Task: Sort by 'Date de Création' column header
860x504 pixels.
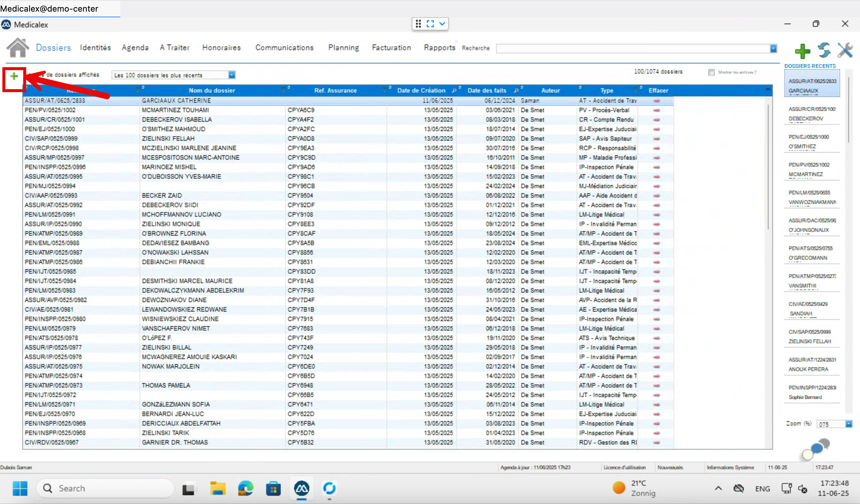Action: pos(421,90)
